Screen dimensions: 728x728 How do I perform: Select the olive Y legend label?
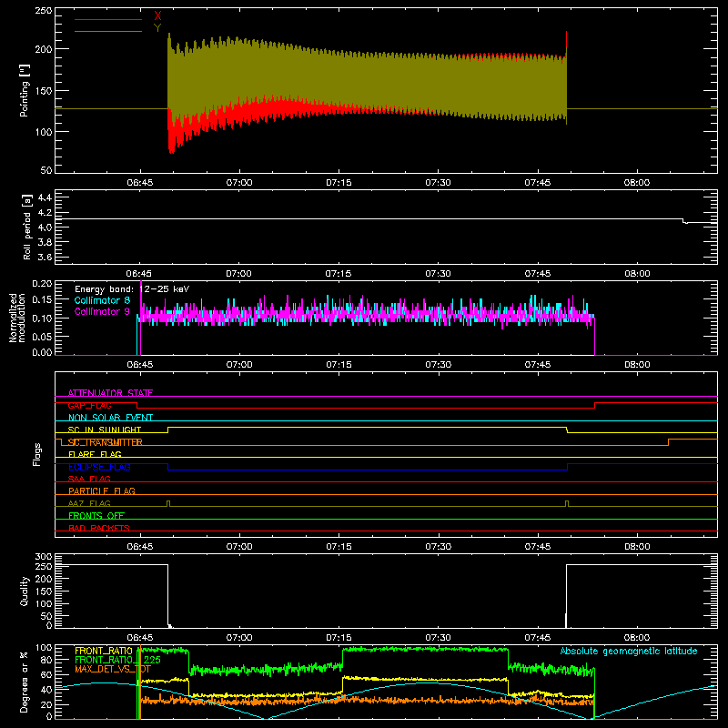pos(157,28)
